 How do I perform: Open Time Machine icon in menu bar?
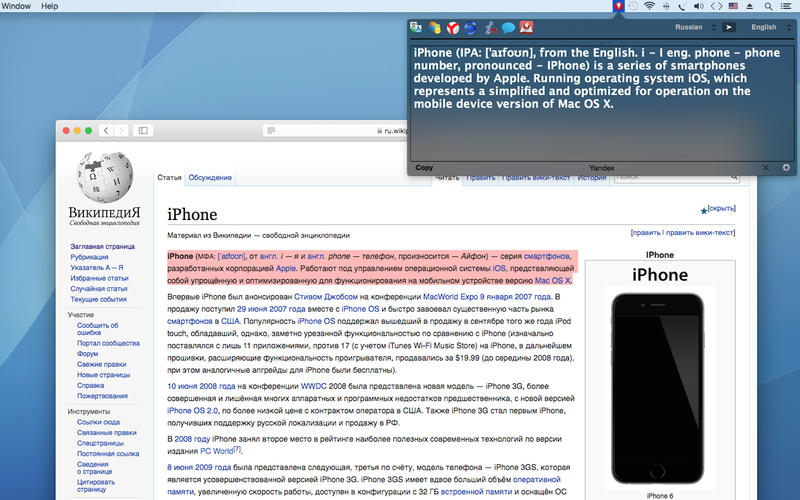(x=633, y=6)
